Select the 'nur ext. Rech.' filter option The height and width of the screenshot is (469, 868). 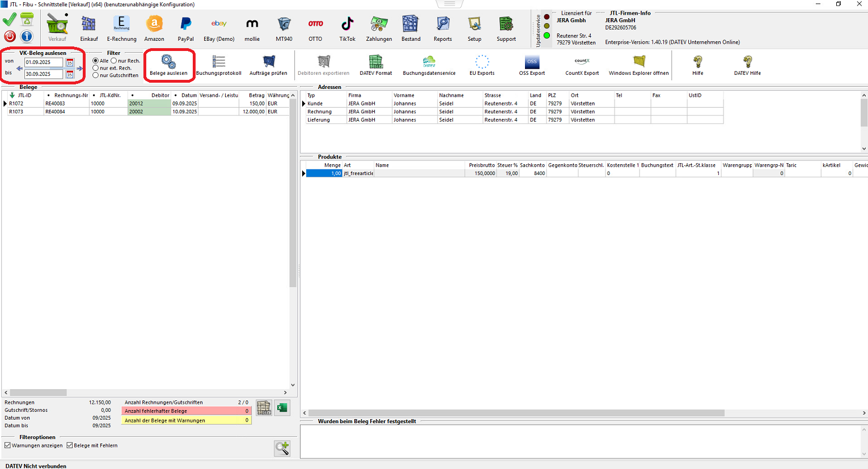pyautogui.click(x=96, y=68)
